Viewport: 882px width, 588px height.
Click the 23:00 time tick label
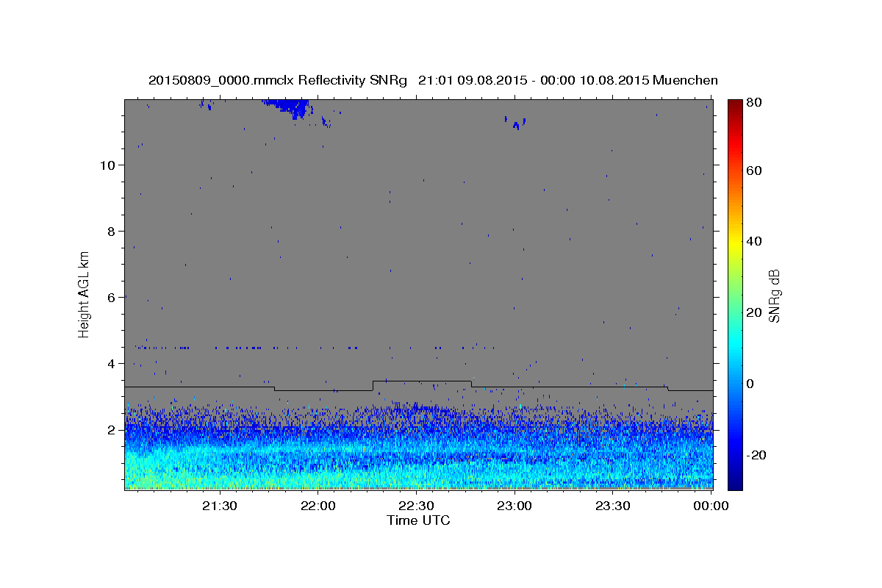(514, 506)
